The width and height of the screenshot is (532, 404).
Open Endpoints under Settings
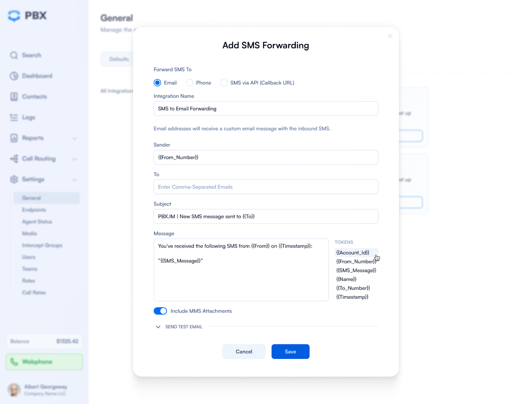[x=34, y=210]
